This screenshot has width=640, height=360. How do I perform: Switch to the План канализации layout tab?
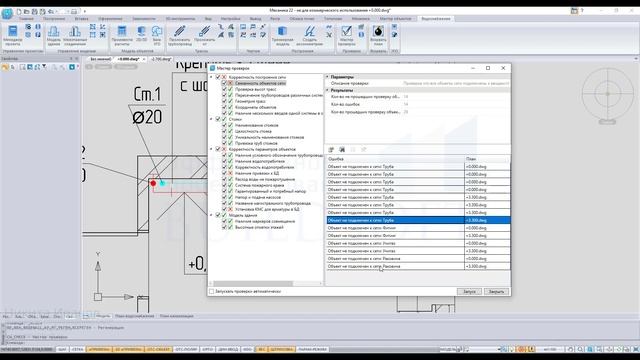(x=176, y=316)
